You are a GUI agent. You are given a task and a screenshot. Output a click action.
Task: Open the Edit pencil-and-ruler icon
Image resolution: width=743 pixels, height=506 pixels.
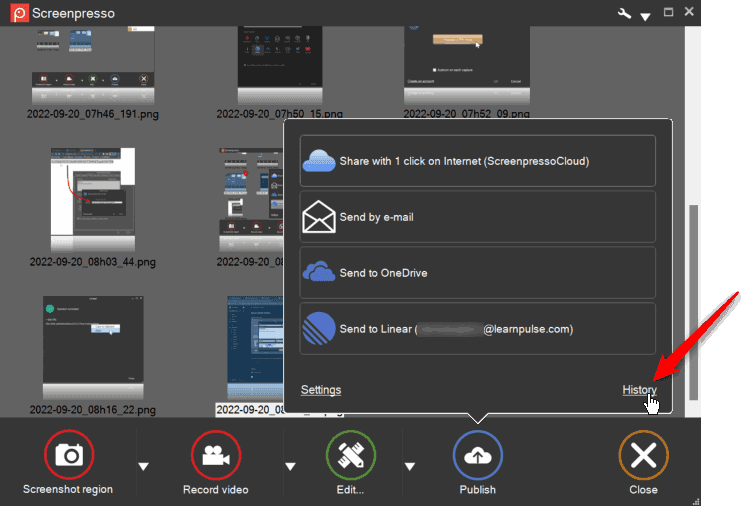(x=351, y=456)
